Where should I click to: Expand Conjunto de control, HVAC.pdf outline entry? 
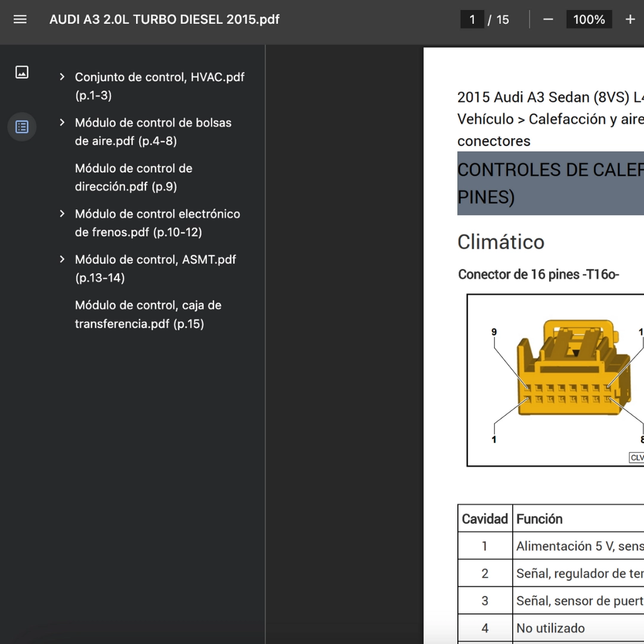coord(62,77)
